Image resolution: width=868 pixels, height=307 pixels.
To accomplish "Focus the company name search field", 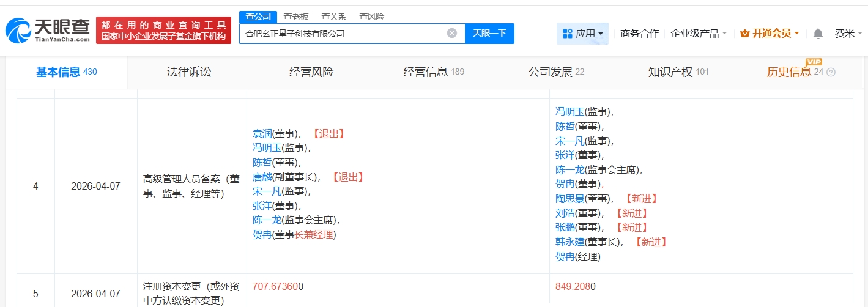I will [343, 34].
